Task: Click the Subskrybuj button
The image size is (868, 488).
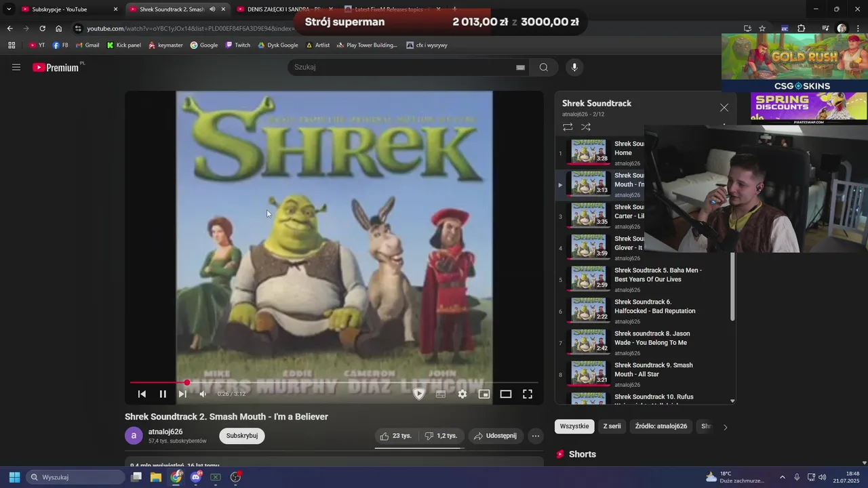Action: point(242,436)
